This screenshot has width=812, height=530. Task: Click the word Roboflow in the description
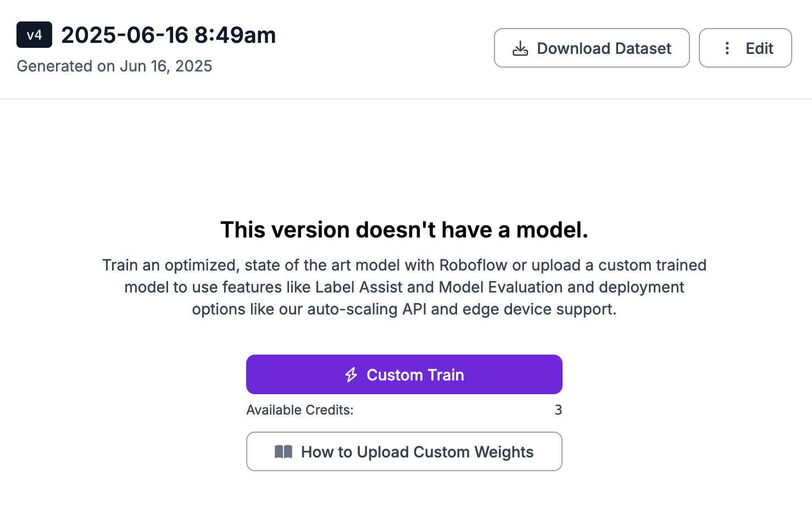(474, 265)
